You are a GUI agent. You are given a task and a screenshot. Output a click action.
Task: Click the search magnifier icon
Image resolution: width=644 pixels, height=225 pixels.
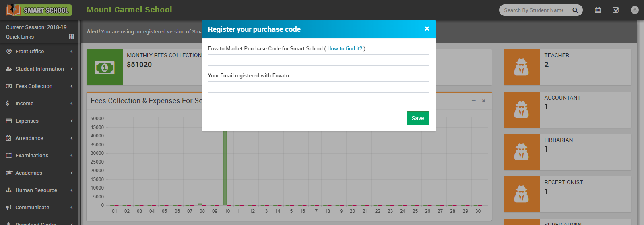(x=575, y=10)
